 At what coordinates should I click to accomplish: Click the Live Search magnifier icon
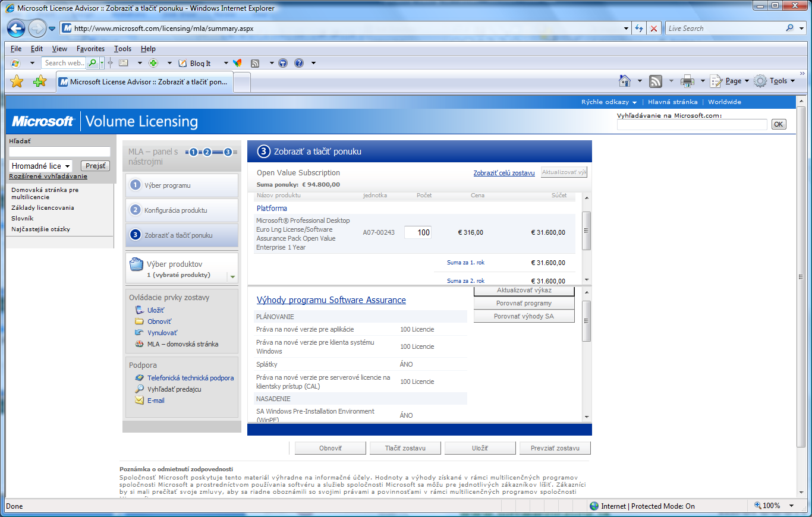(790, 28)
